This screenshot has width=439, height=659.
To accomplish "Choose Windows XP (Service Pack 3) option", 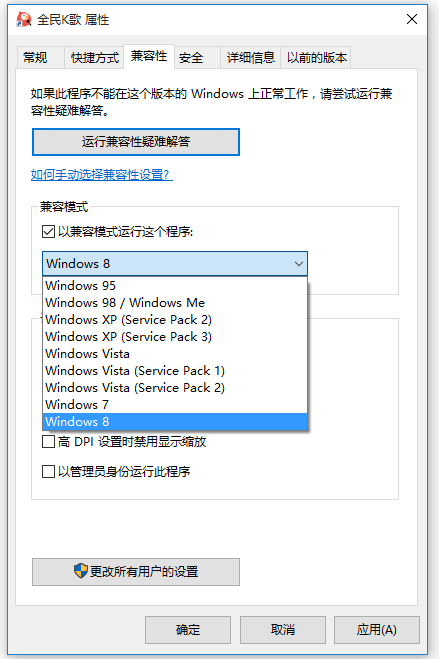I will coord(175,337).
